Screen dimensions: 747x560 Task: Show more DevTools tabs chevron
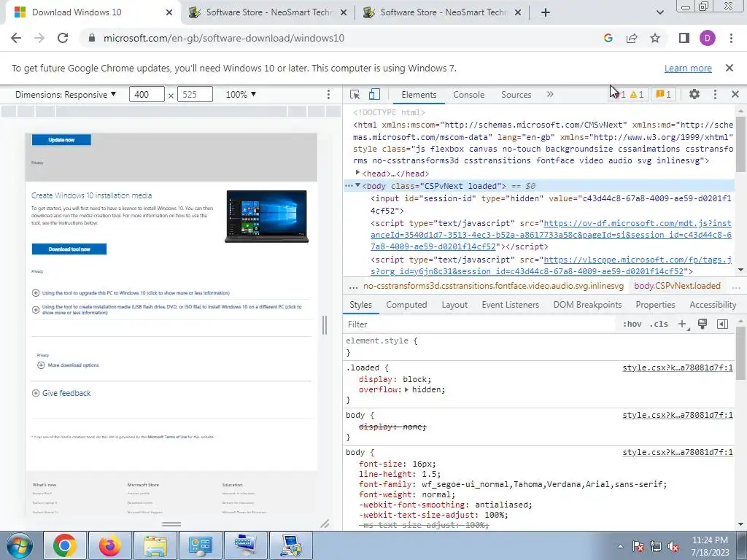550,94
